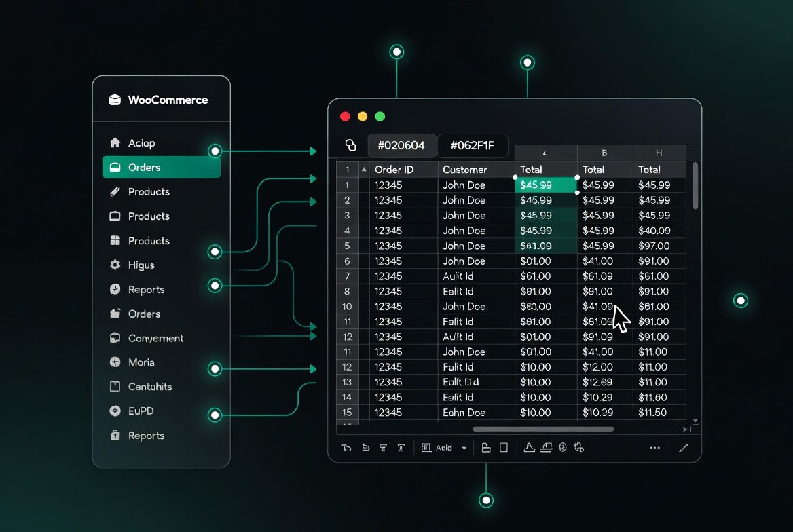Select row number 8

pos(348,291)
